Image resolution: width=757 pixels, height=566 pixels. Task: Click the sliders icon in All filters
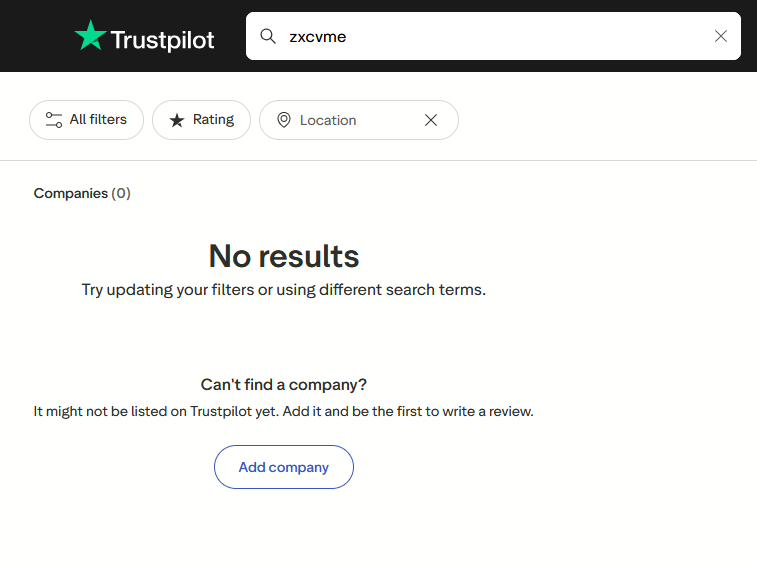click(54, 120)
